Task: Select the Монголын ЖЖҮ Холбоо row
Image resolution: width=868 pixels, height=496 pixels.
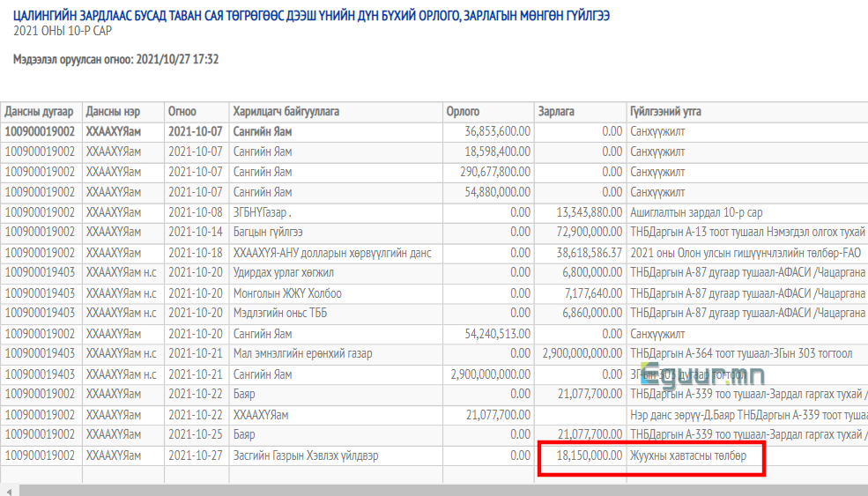Action: tap(287, 293)
